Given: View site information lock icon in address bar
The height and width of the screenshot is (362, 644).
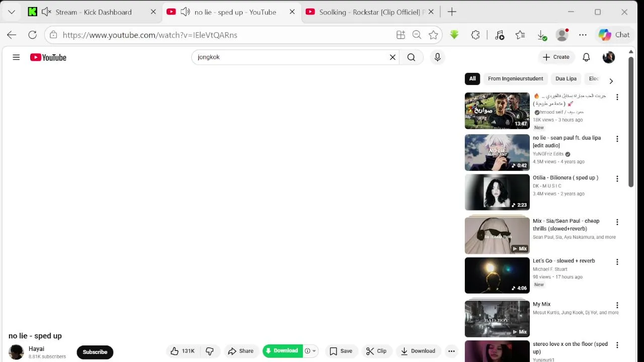Looking at the screenshot, I should tap(53, 35).
